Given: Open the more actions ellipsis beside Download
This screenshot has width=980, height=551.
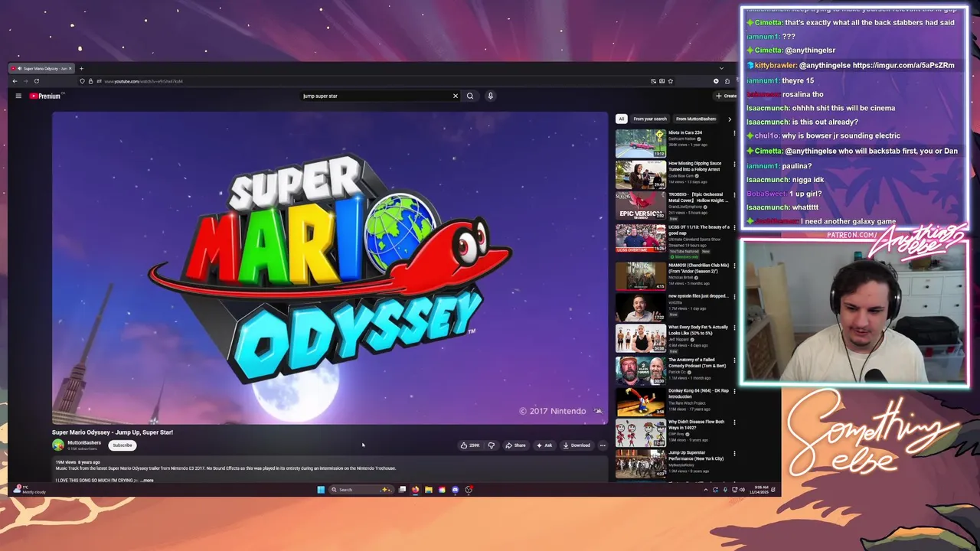Looking at the screenshot, I should click(x=603, y=445).
